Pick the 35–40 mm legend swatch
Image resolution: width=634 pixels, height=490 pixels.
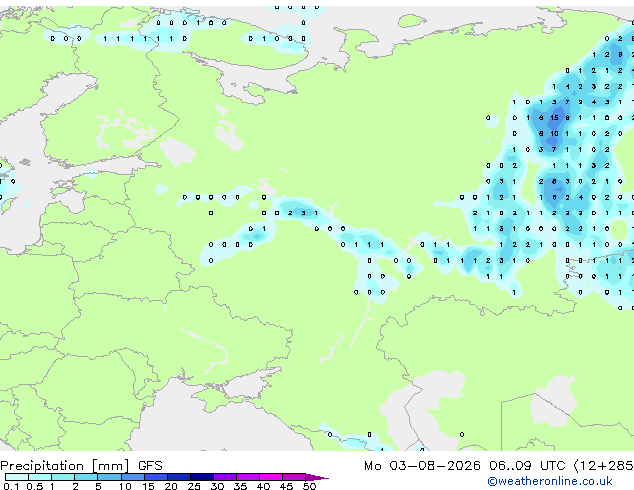[x=248, y=477]
